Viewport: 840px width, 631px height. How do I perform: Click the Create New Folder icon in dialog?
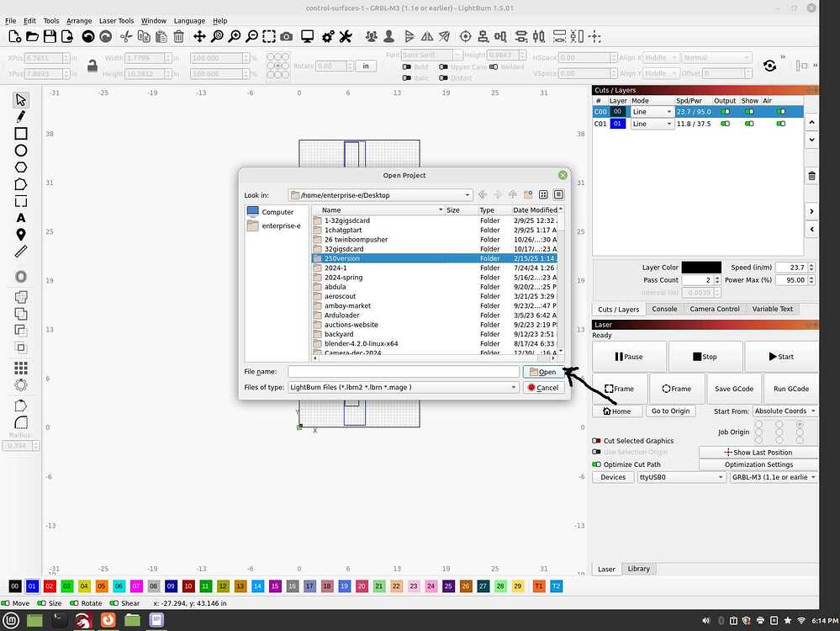[x=528, y=194]
